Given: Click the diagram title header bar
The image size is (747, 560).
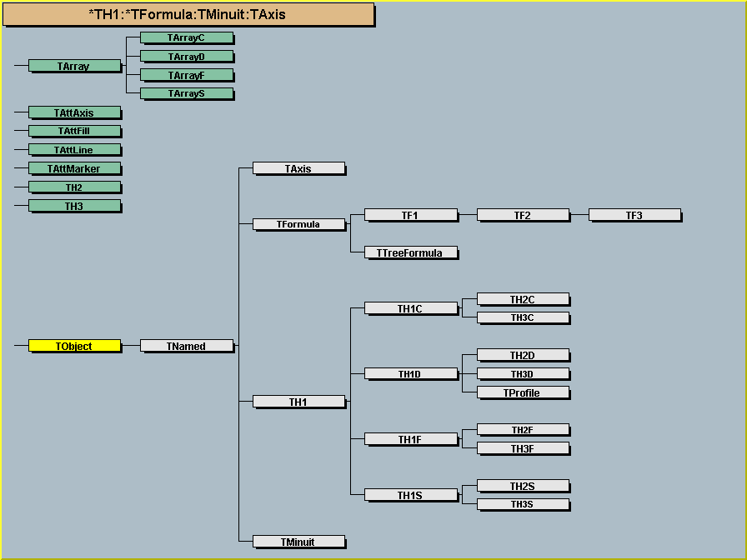Looking at the screenshot, I should pyautogui.click(x=187, y=14).
